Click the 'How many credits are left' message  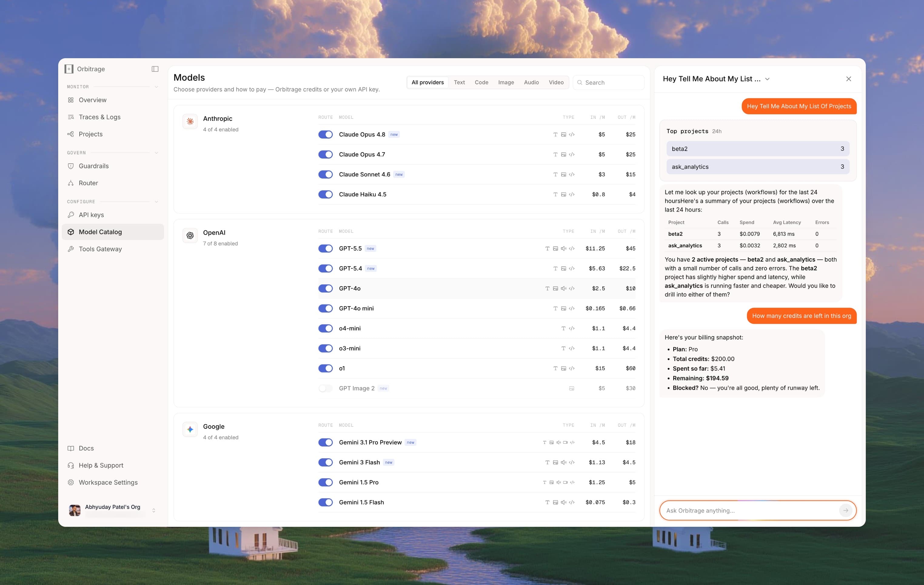click(802, 316)
